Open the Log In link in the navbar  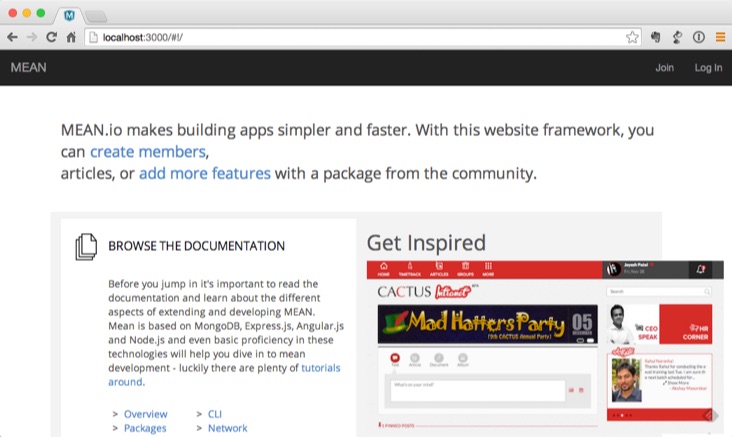point(708,68)
